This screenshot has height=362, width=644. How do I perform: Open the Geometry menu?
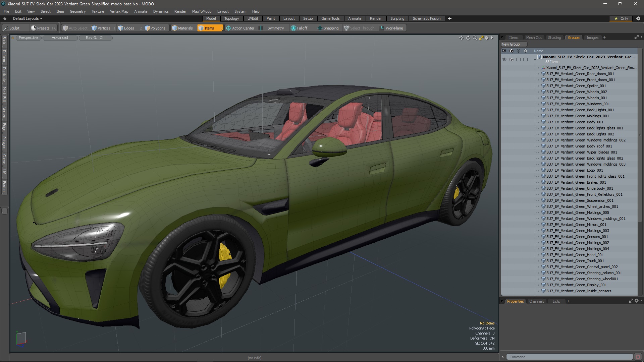[77, 11]
